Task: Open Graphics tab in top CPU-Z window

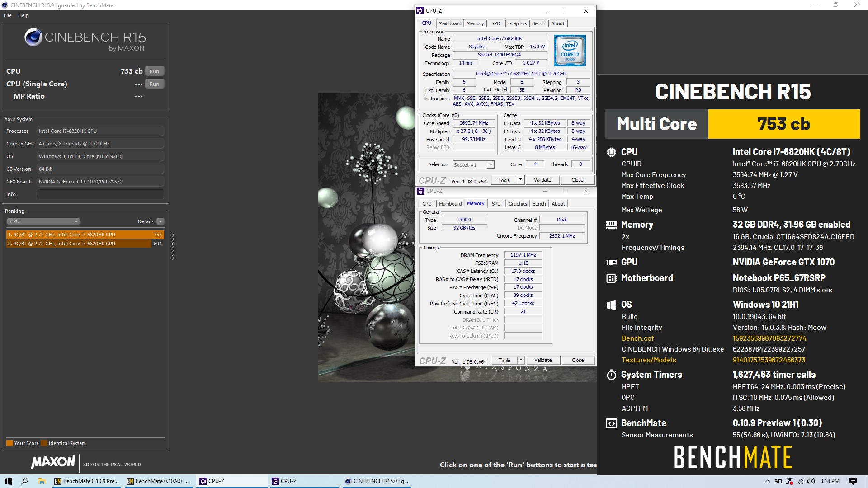Action: click(517, 23)
